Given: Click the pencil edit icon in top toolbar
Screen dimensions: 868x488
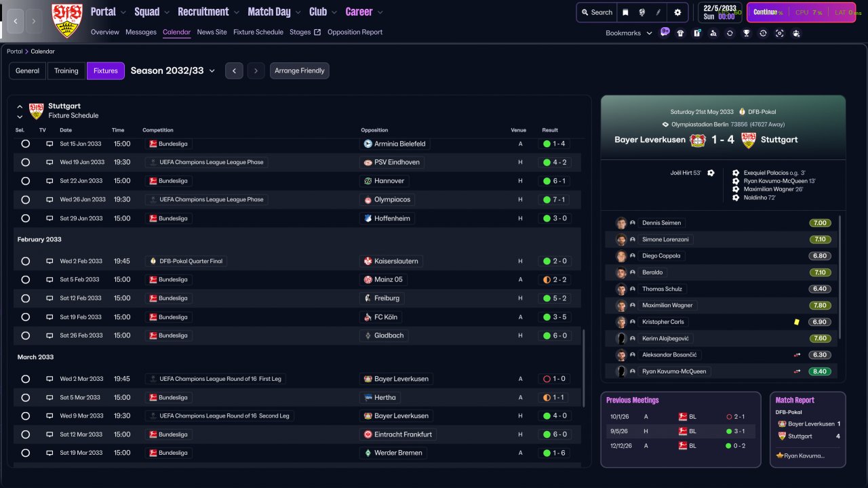Looking at the screenshot, I should pyautogui.click(x=658, y=12).
